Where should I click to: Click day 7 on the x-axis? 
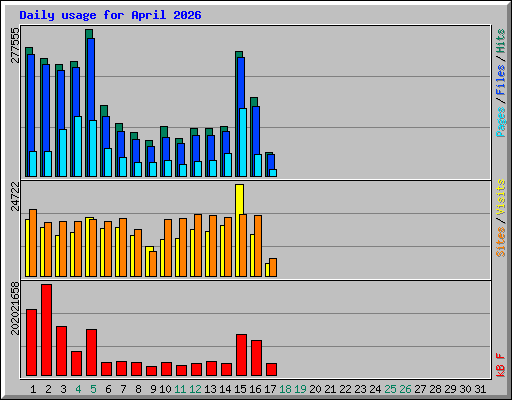[123, 389]
